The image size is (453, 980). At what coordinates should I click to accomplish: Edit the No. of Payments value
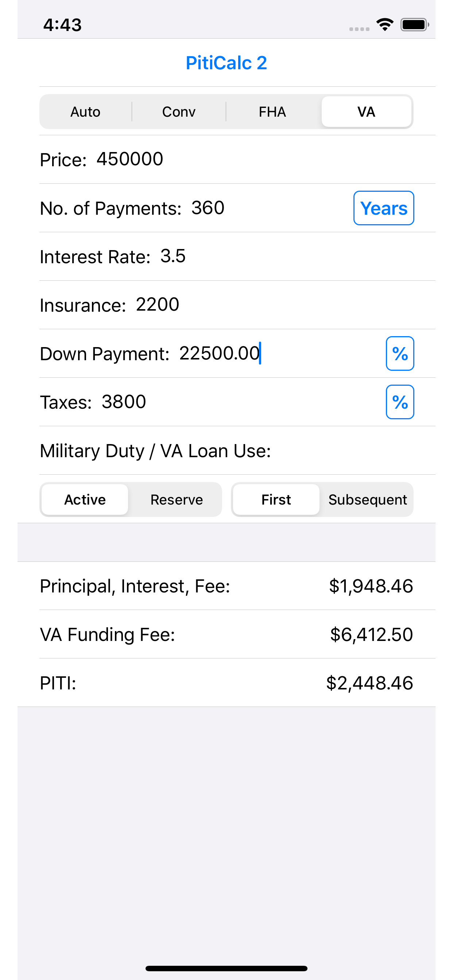(208, 208)
